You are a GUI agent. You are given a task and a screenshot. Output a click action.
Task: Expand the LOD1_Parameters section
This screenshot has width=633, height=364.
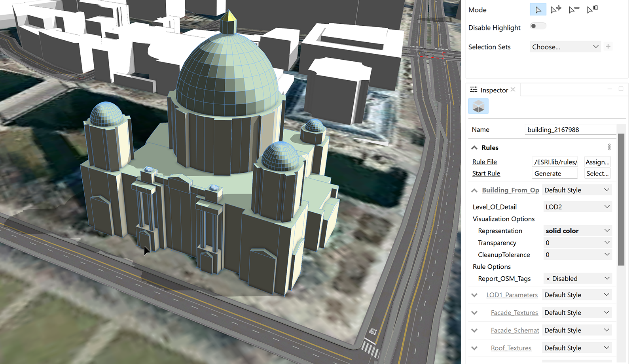474,295
